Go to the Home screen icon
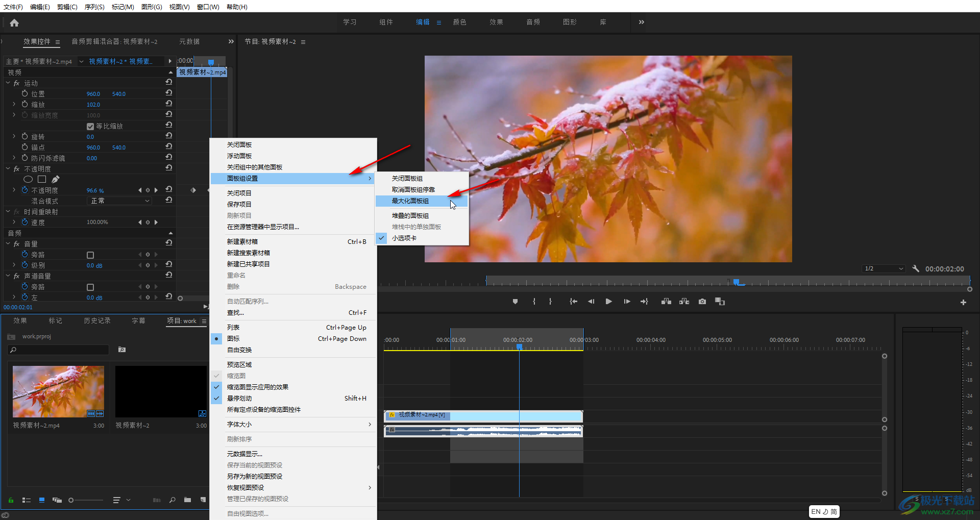The image size is (980, 520). click(14, 22)
